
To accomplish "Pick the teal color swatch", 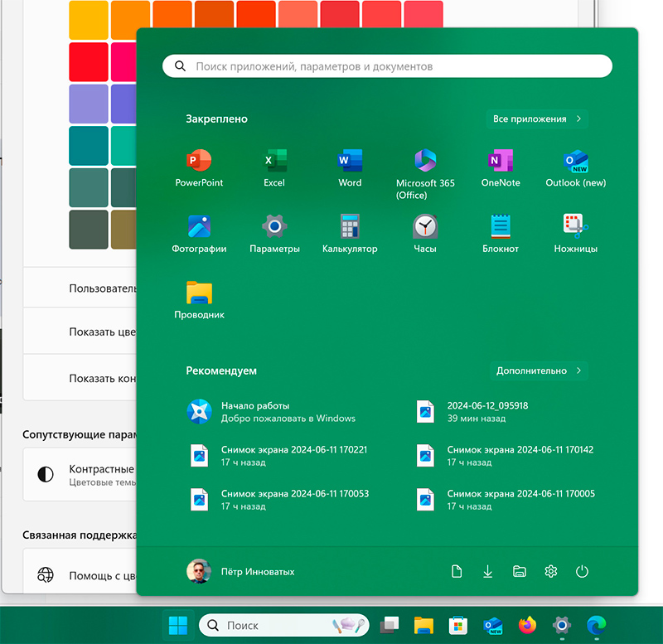I will 88,145.
